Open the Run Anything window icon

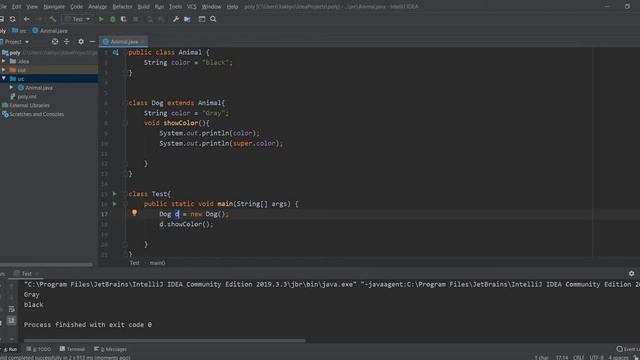point(202,19)
